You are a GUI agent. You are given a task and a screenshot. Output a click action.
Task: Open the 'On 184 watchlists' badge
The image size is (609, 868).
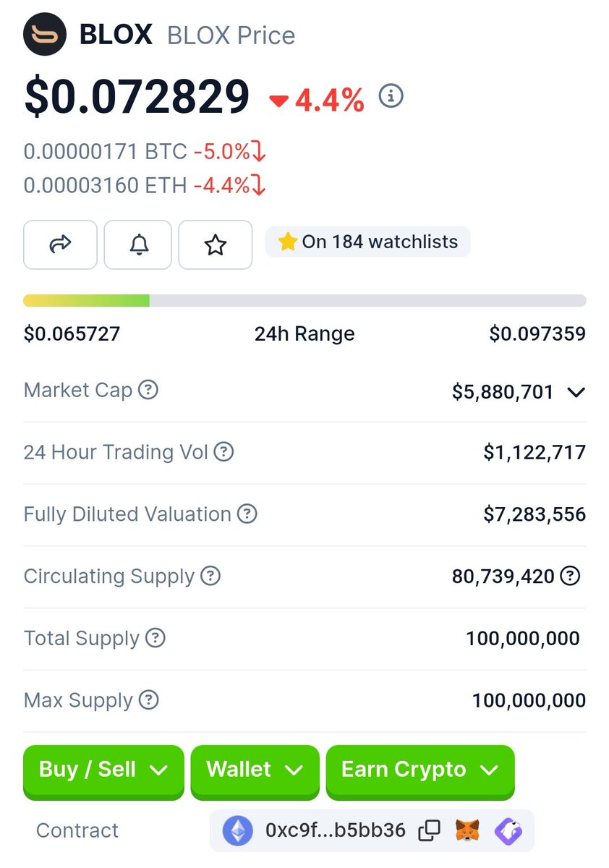368,242
